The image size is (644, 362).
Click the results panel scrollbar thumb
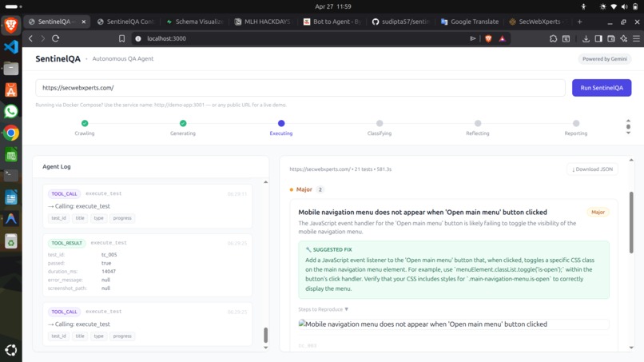pyautogui.click(x=631, y=222)
